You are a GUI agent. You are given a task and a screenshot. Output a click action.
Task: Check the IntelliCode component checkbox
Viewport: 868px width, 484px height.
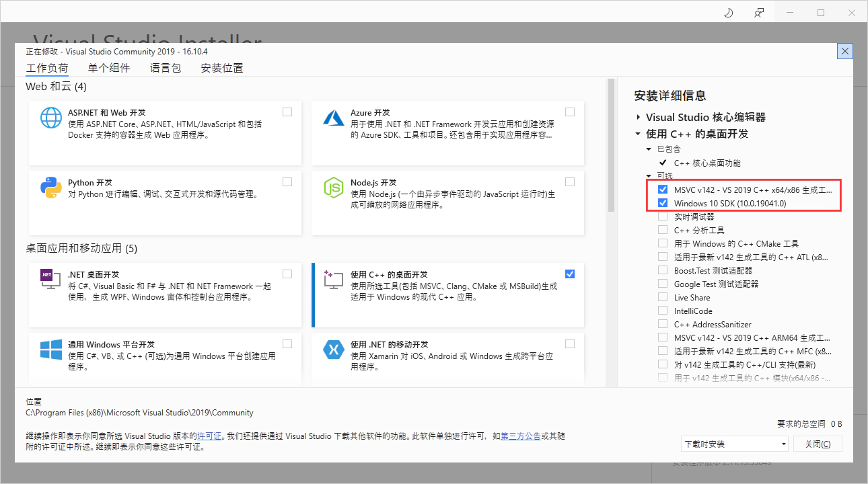coord(663,311)
